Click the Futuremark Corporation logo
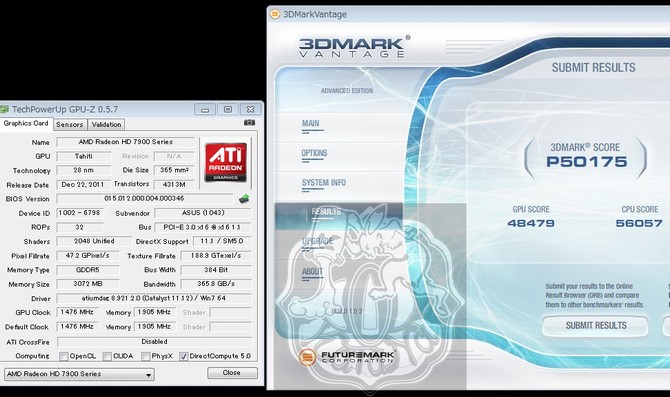Image resolution: width=670 pixels, height=397 pixels. point(347,357)
